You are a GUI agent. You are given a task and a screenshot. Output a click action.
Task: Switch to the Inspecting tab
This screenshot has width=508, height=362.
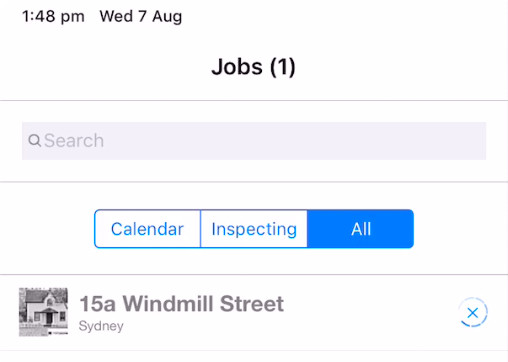pyautogui.click(x=254, y=229)
